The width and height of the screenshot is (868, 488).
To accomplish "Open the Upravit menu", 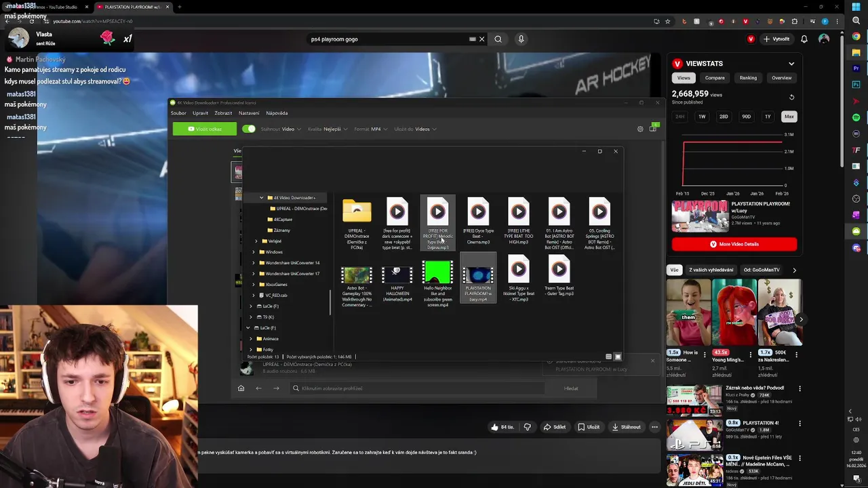I will pos(200,113).
